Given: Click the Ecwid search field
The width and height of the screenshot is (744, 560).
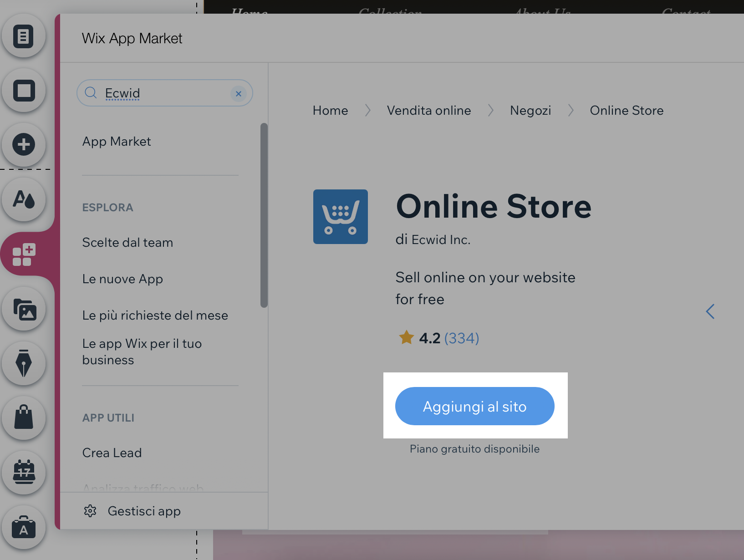Looking at the screenshot, I should pos(165,93).
